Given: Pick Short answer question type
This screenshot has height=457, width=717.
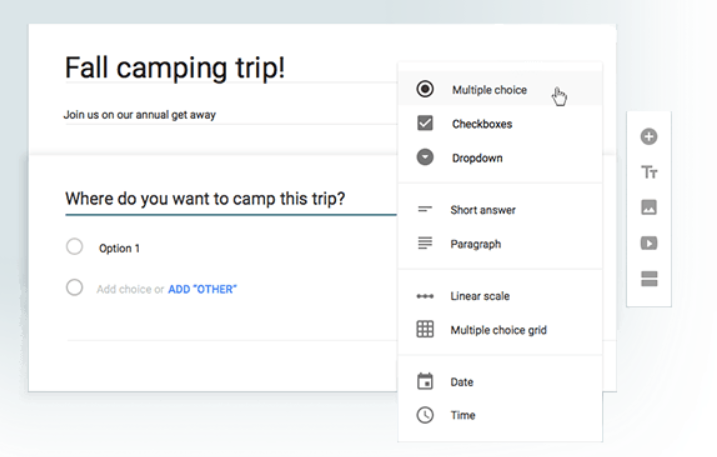Looking at the screenshot, I should (483, 210).
